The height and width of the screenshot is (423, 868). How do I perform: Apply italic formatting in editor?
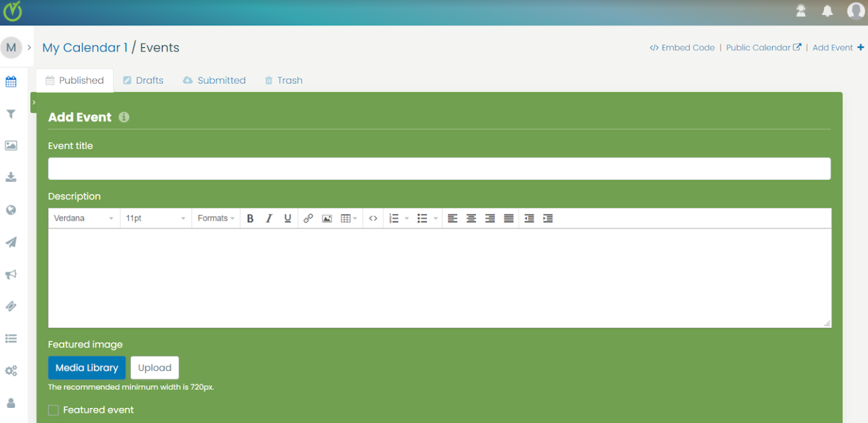coord(269,218)
